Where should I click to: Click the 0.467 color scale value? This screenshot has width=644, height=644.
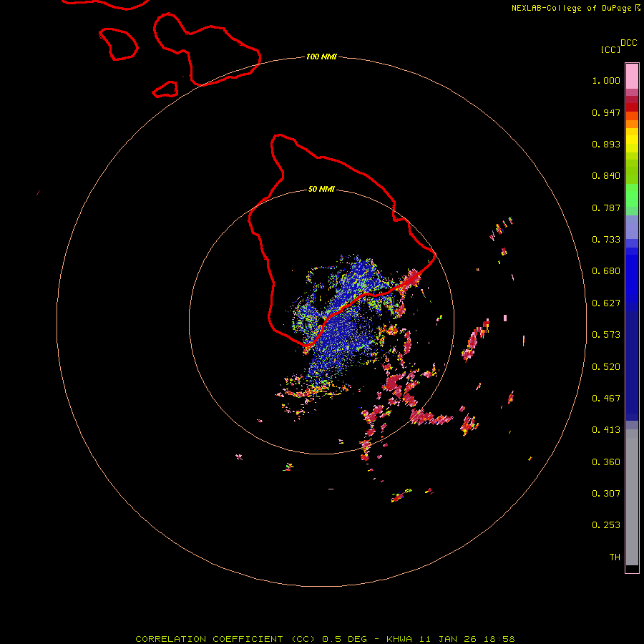coord(606,399)
